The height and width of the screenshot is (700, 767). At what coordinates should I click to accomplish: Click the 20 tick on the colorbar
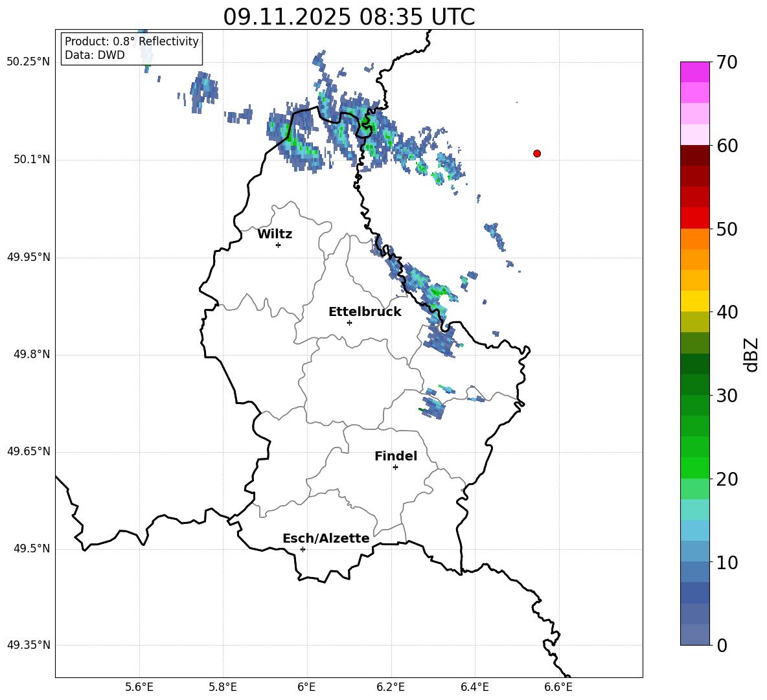[726, 479]
